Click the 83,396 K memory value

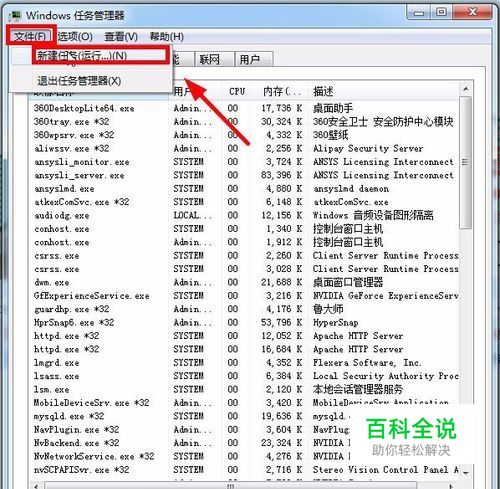pos(282,175)
